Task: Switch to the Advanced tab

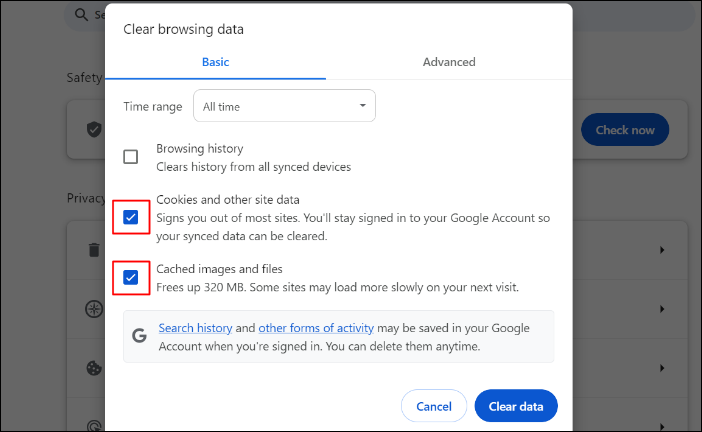Action: click(449, 62)
